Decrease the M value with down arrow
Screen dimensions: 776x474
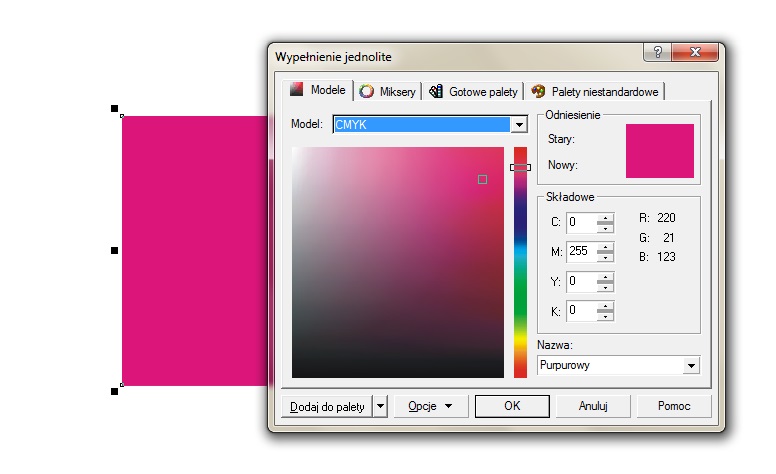(x=605, y=257)
